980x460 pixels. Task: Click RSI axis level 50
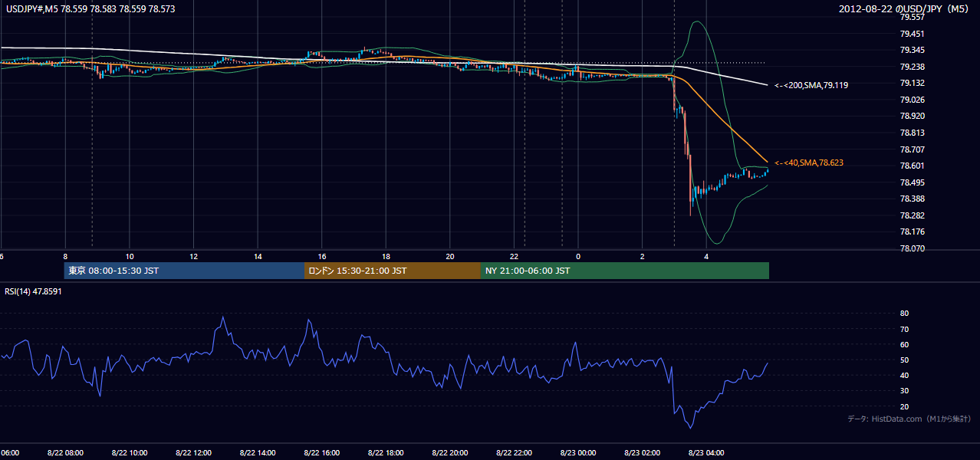(904, 360)
